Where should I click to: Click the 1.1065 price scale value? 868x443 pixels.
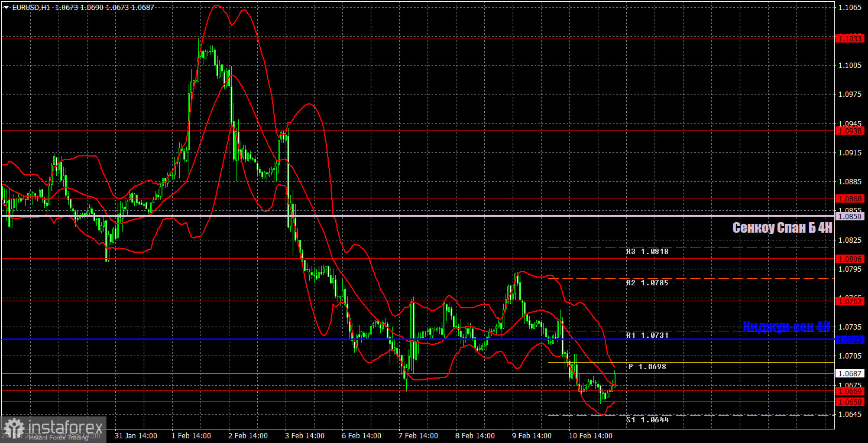coord(850,7)
